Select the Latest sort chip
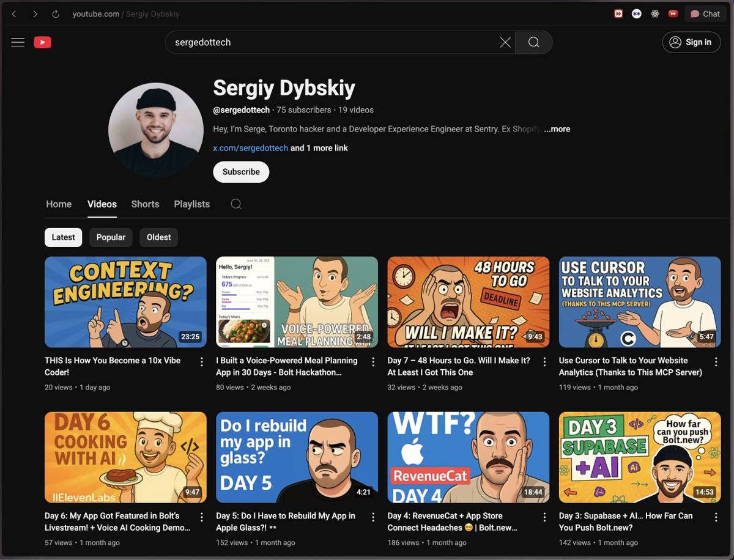Viewport: 734px width, 560px height. click(63, 237)
